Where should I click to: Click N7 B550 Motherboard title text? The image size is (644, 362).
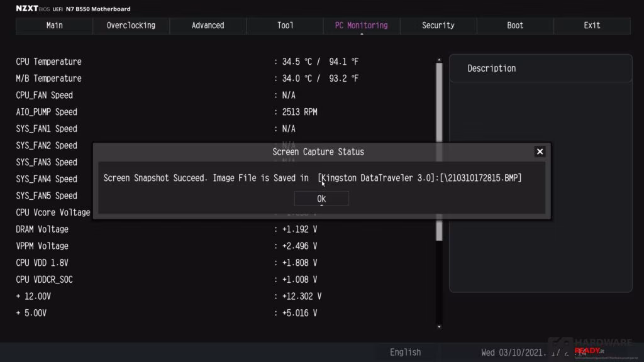point(98,9)
